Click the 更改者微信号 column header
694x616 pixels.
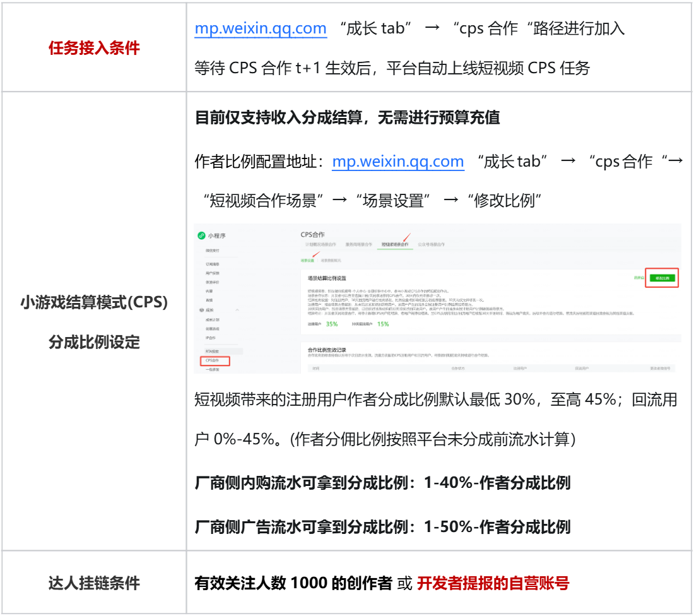(x=660, y=369)
